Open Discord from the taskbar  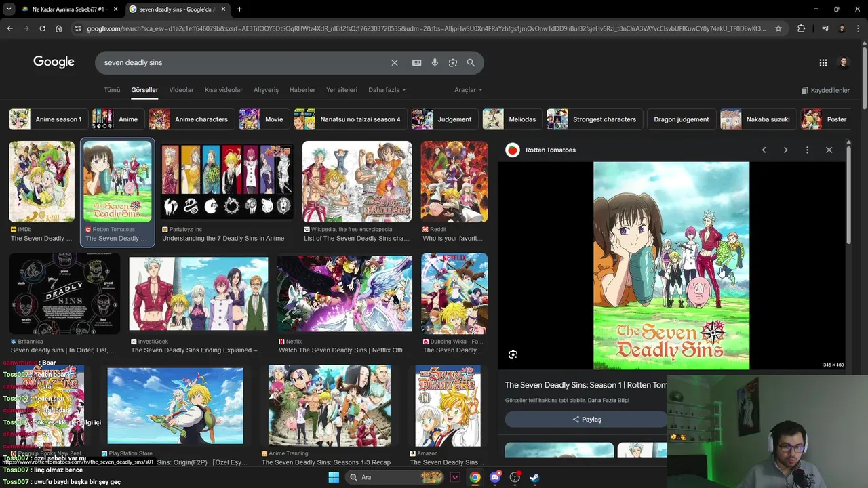point(495,477)
